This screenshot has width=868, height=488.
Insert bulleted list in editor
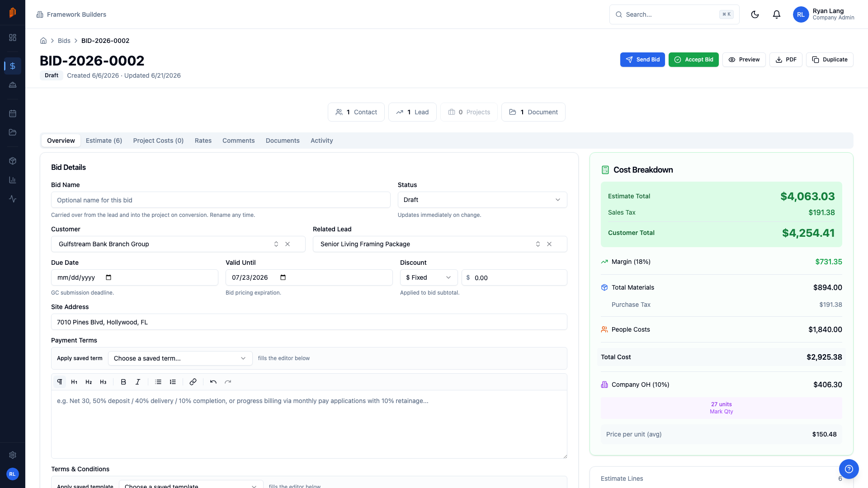click(158, 382)
